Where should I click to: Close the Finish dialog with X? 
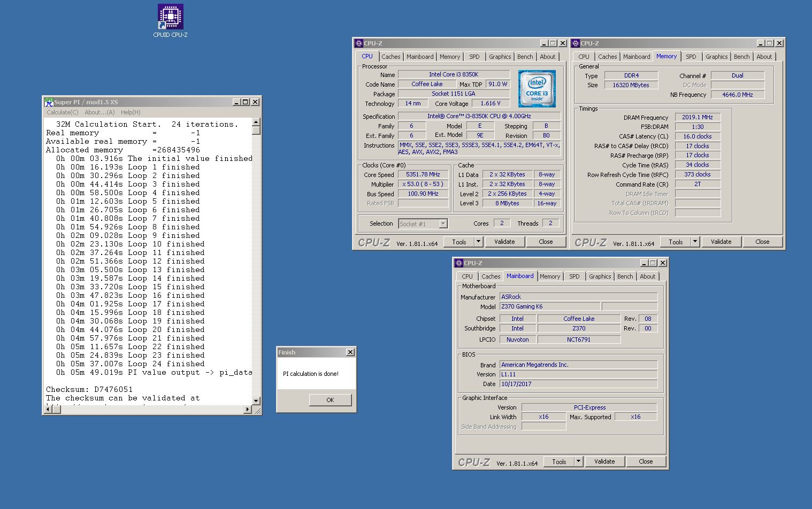click(x=350, y=352)
